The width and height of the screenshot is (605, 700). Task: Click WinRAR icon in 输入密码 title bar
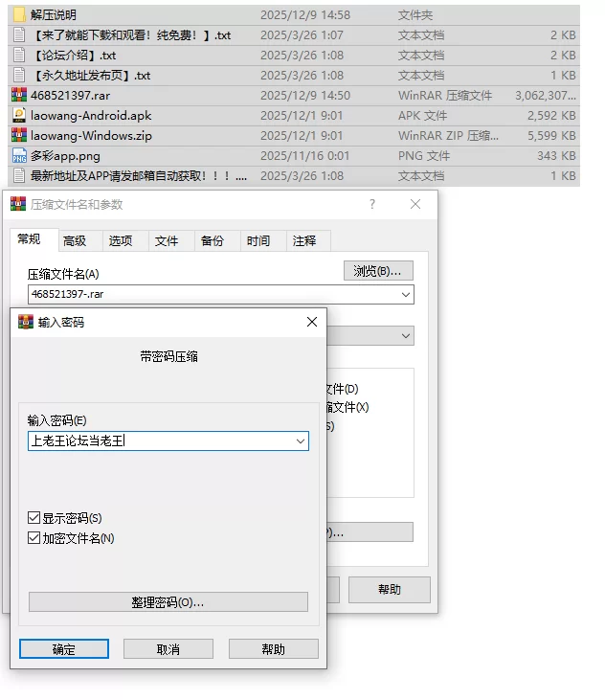[26, 322]
